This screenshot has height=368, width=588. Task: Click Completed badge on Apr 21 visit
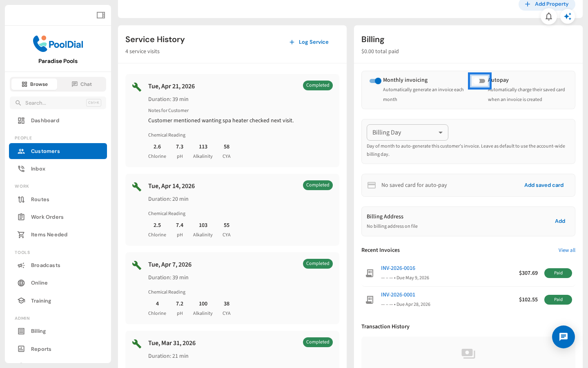318,85
